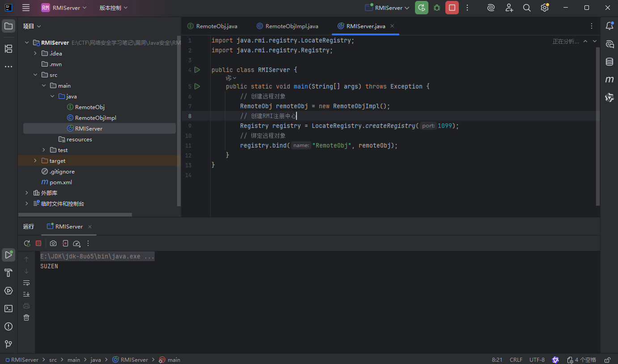
Task: Click the Rerun RMIServer button in top toolbar
Action: coord(421,8)
